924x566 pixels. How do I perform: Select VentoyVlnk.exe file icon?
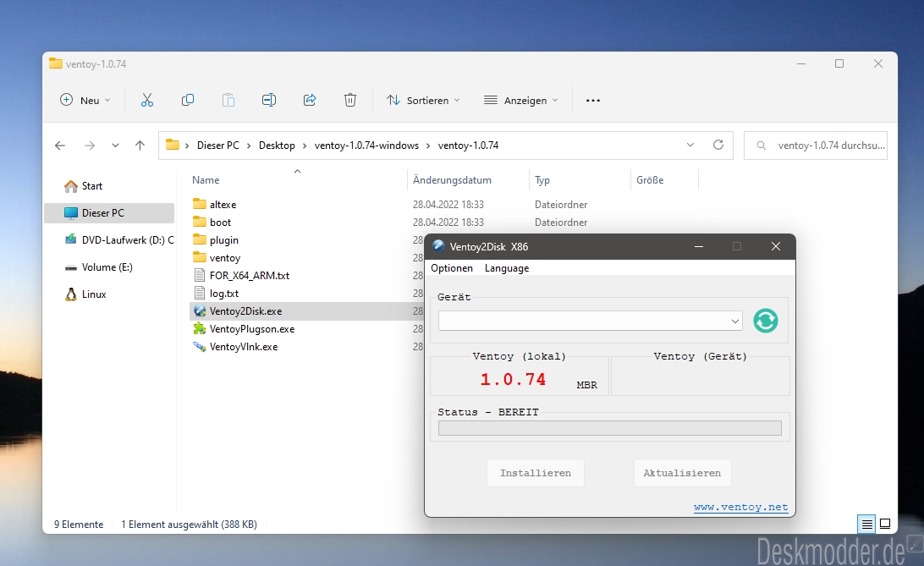pyautogui.click(x=200, y=346)
